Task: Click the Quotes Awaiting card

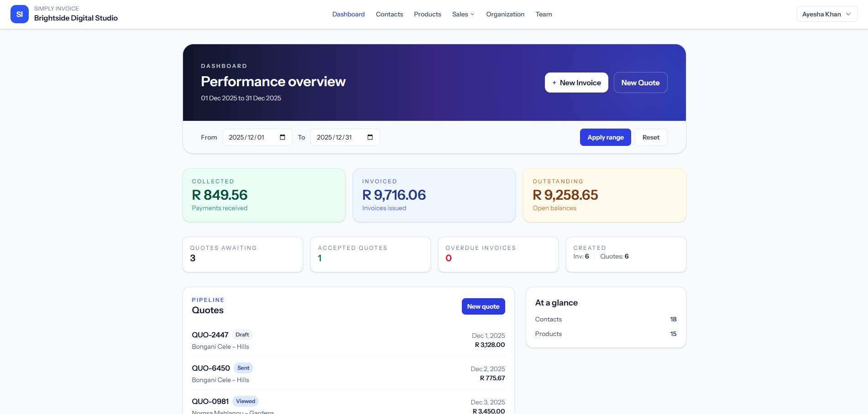Action: point(243,254)
